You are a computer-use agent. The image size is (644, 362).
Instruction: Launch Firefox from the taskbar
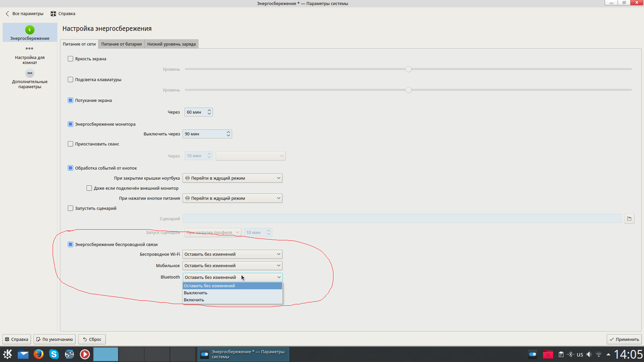point(38,354)
